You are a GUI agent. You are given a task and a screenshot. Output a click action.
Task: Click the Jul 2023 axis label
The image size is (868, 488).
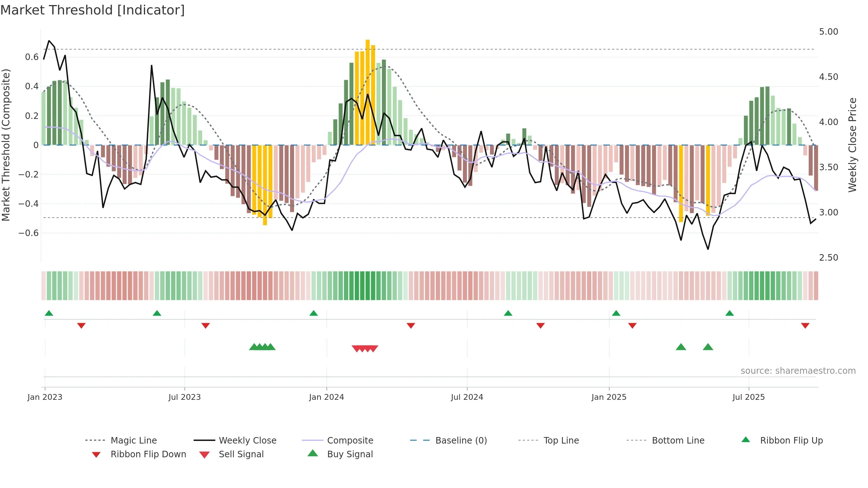point(184,397)
